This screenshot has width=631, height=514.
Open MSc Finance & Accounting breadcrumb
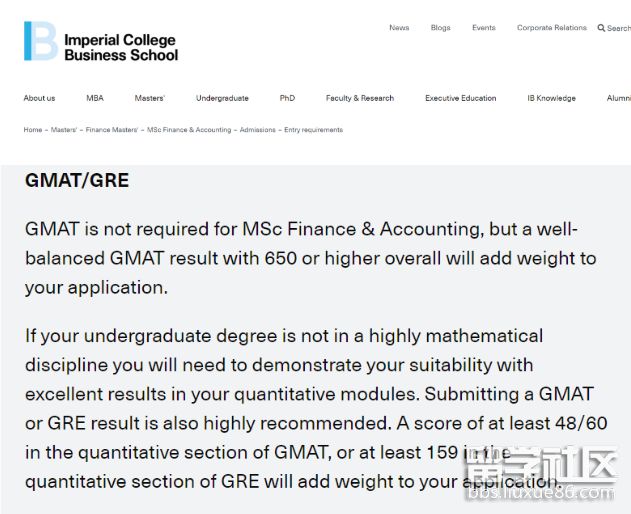189,130
